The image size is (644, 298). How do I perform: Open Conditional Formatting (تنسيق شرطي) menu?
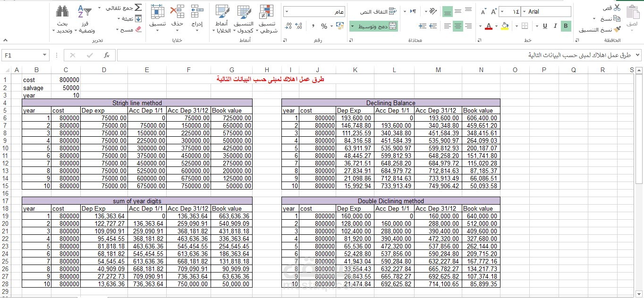click(x=268, y=19)
